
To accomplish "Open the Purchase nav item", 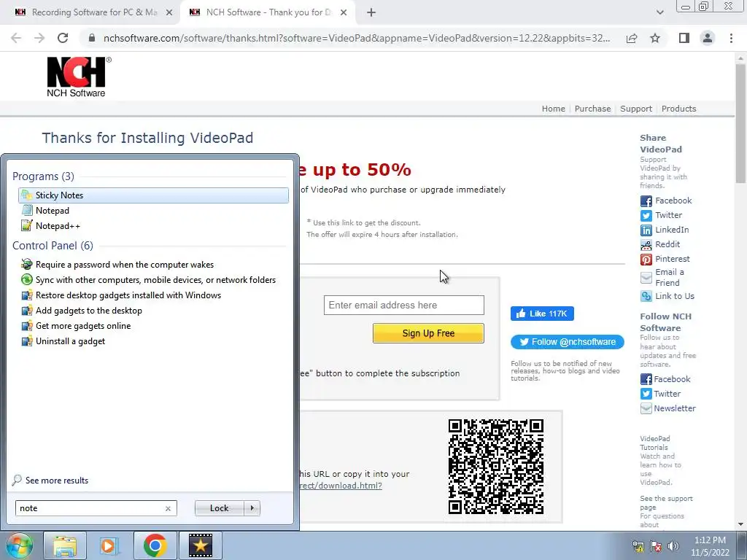I will [x=592, y=109].
